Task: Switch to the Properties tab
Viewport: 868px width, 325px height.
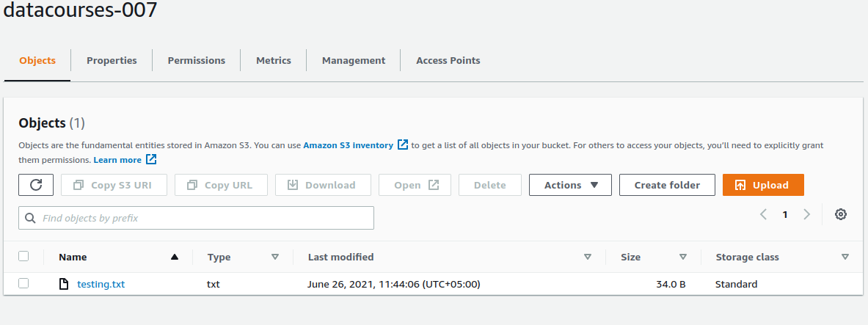Action: pos(112,60)
